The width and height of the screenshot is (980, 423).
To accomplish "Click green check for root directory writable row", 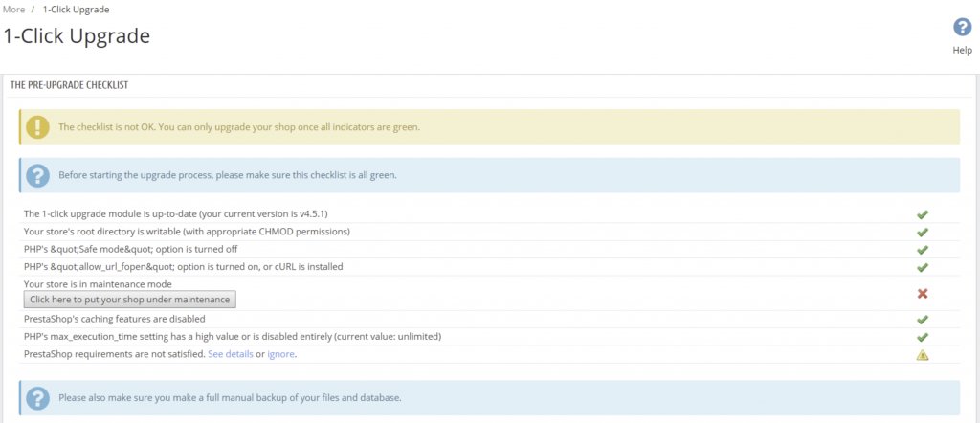I will tap(922, 232).
